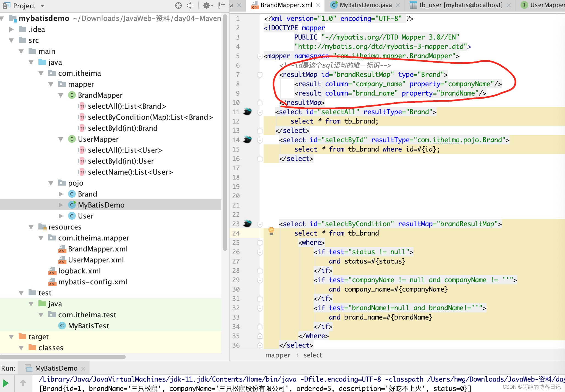Select the UserMapper interface icon
Viewport: 565px width, 392px height.
(x=72, y=139)
